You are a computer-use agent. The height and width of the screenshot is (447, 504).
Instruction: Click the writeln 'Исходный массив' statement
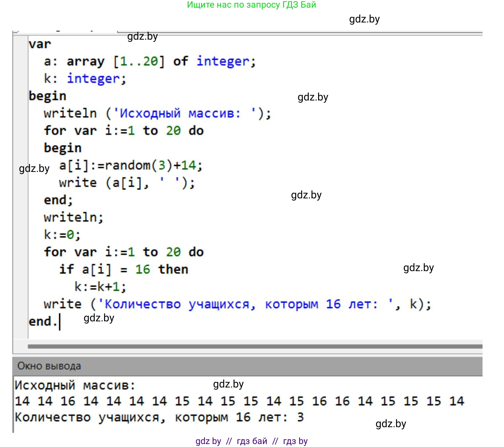tap(157, 113)
